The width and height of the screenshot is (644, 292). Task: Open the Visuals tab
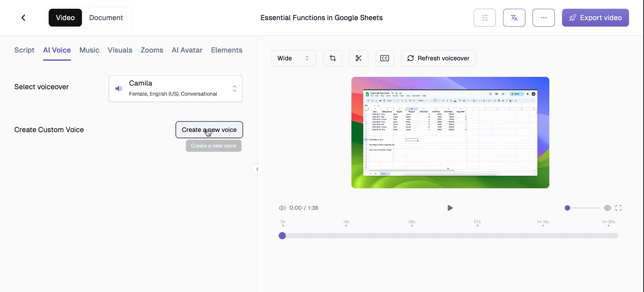[x=120, y=50]
